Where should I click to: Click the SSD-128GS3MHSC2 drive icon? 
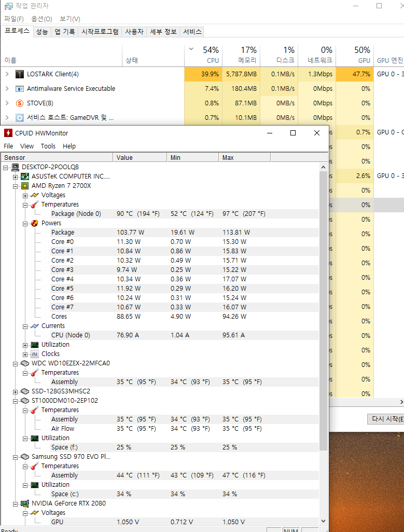pos(25,391)
